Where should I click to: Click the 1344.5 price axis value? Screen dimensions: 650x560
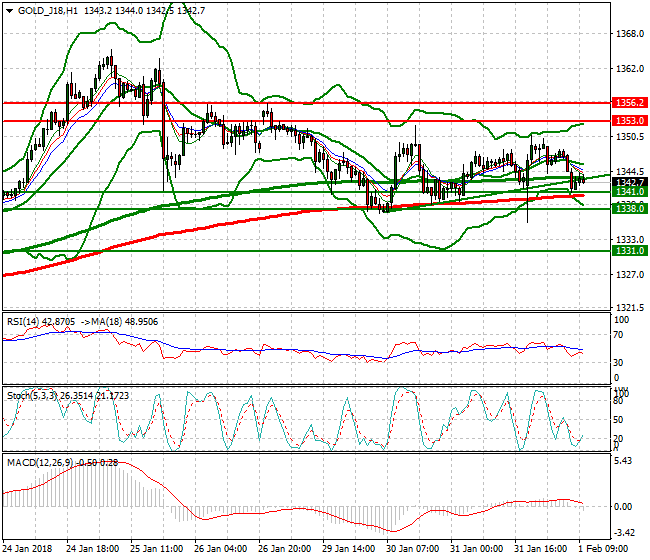pyautogui.click(x=630, y=171)
